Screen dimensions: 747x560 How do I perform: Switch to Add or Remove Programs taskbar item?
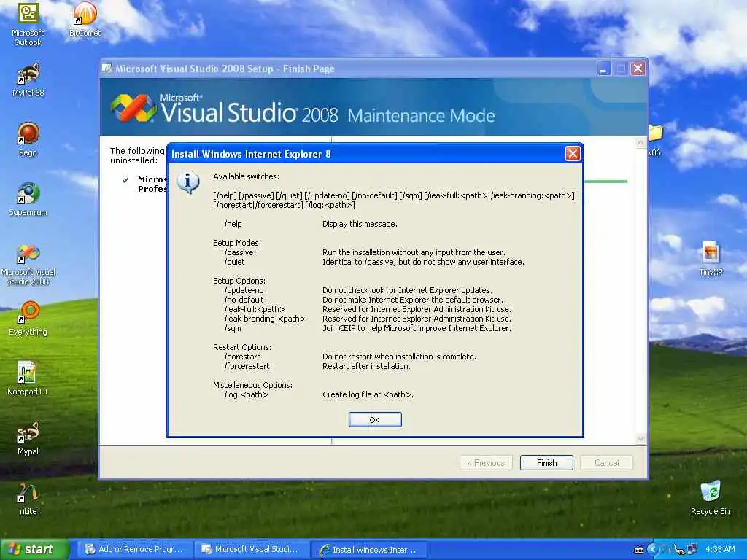coord(134,550)
